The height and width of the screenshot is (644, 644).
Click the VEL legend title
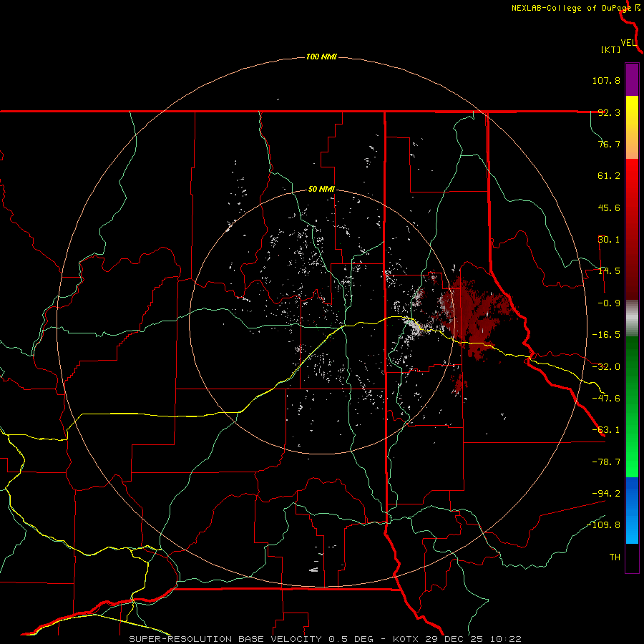pyautogui.click(x=628, y=43)
